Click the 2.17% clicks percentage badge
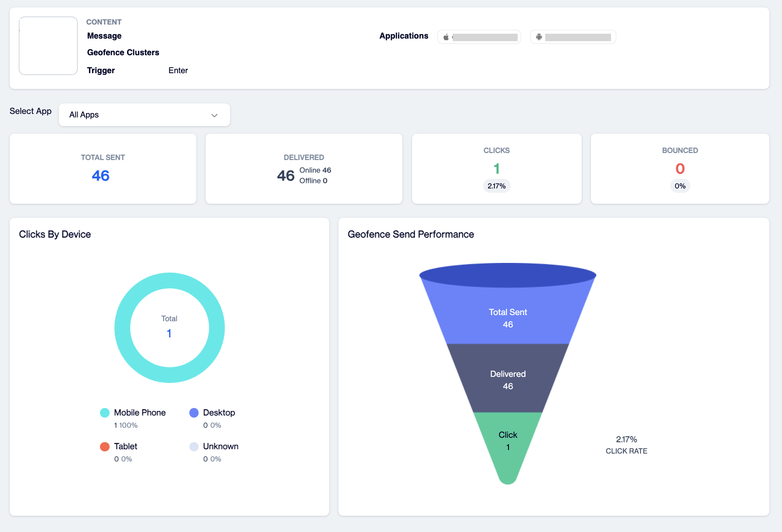Viewport: 782px width, 532px height. (x=497, y=186)
